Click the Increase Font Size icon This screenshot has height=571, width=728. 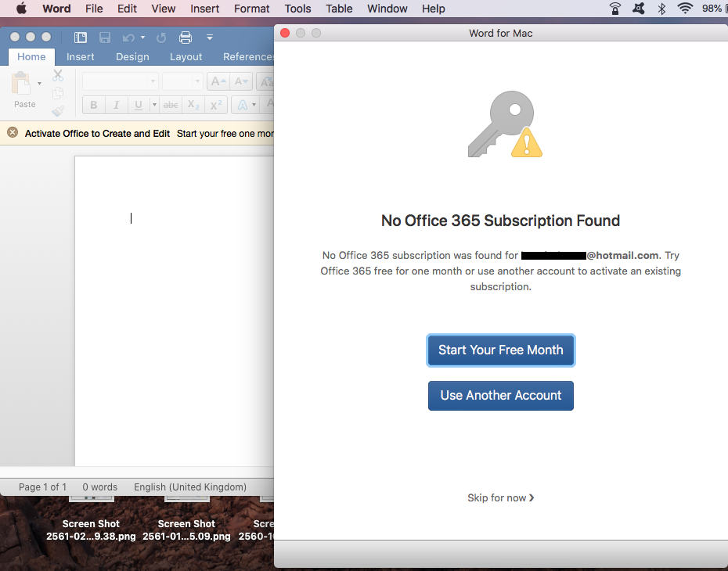coord(218,81)
